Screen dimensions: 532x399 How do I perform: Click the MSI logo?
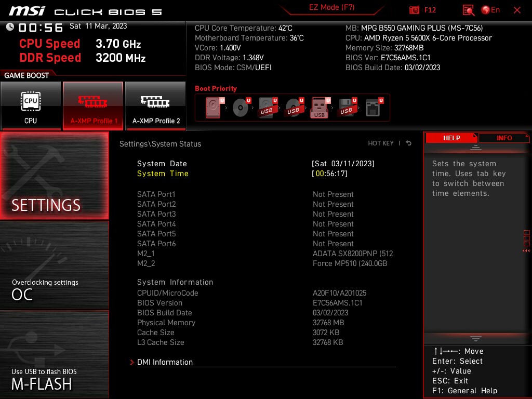point(27,11)
